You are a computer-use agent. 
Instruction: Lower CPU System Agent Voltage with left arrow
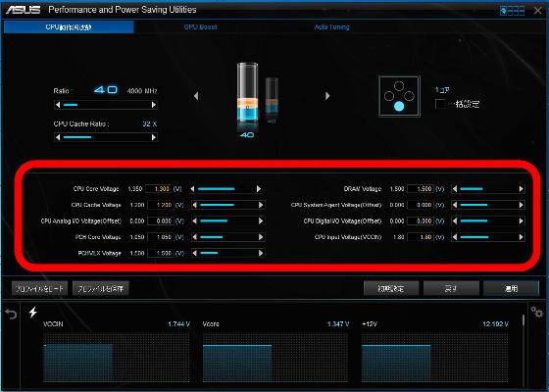455,205
